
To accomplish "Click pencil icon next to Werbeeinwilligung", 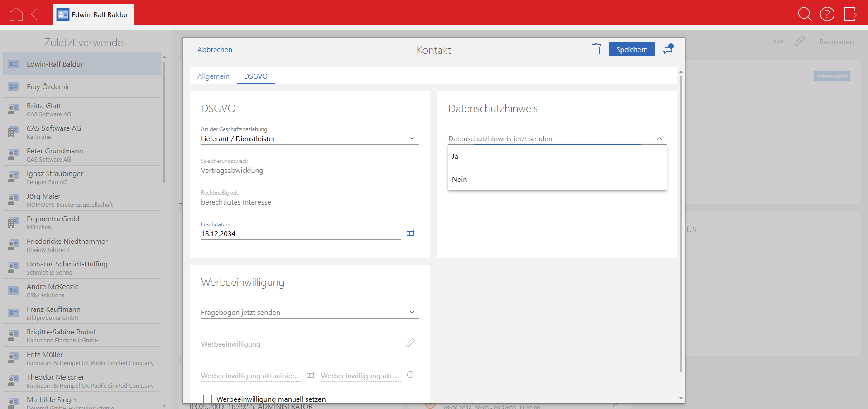I will click(410, 343).
